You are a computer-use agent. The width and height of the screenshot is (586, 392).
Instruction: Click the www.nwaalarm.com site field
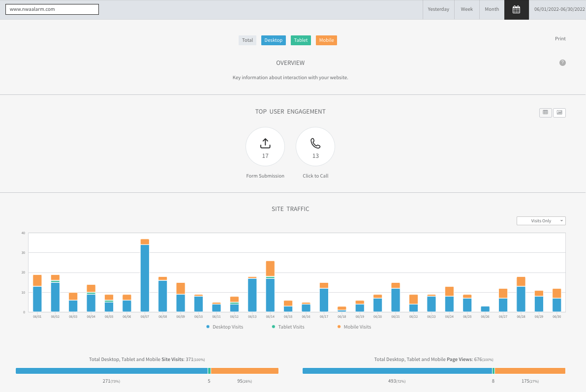[x=52, y=9]
